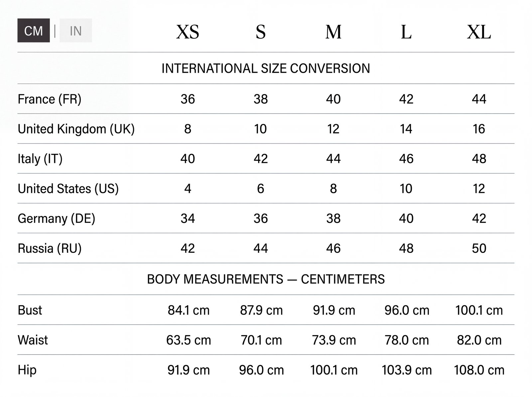The height and width of the screenshot is (397, 532).
Task: Click the Hip value 108.0 cm
Action: pos(479,370)
